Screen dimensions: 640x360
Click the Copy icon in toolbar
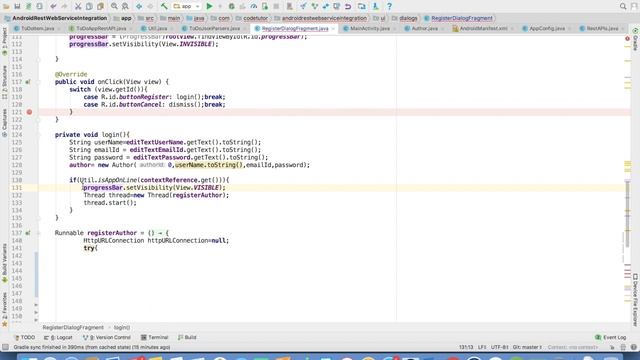click(89, 7)
